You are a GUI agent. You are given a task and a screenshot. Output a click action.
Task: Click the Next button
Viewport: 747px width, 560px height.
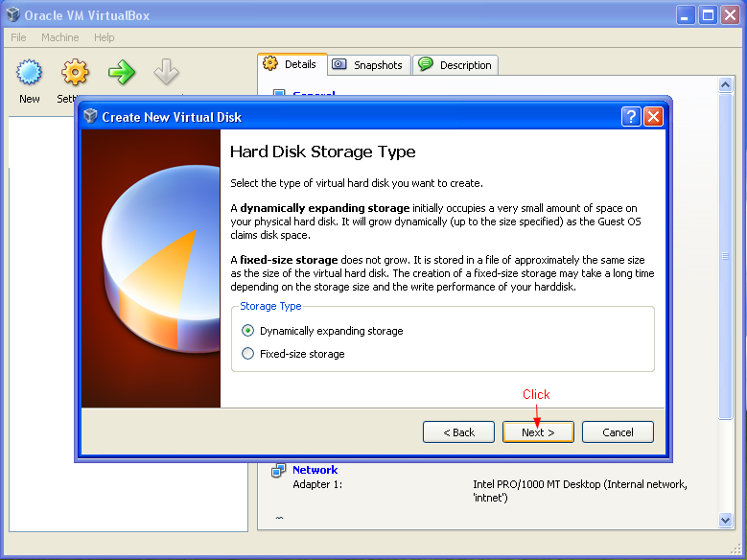coord(538,432)
